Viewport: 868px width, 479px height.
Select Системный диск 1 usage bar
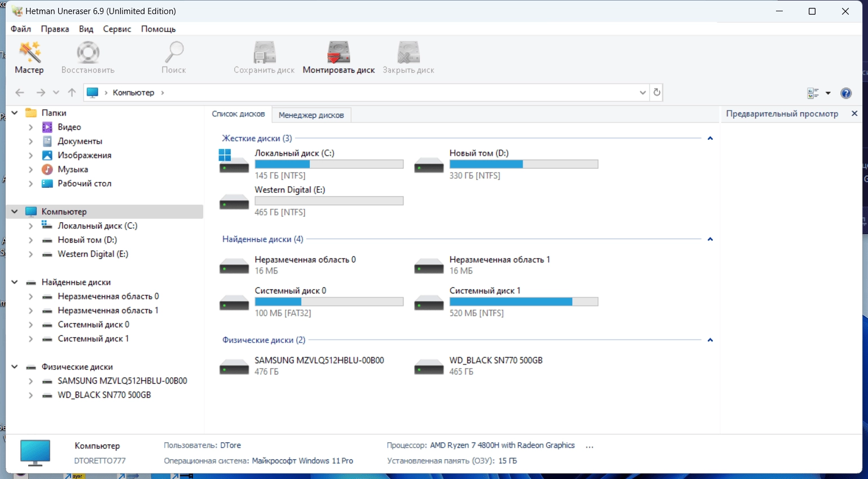[524, 302]
